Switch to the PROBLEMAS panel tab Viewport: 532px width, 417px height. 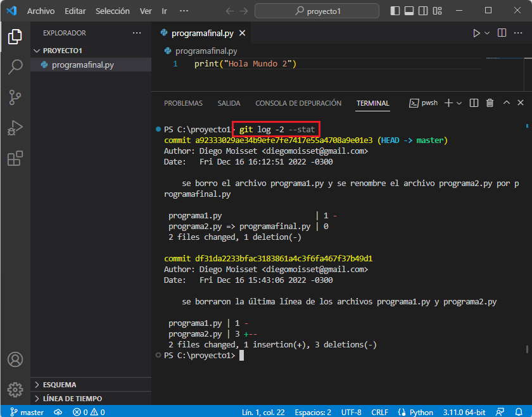point(183,103)
